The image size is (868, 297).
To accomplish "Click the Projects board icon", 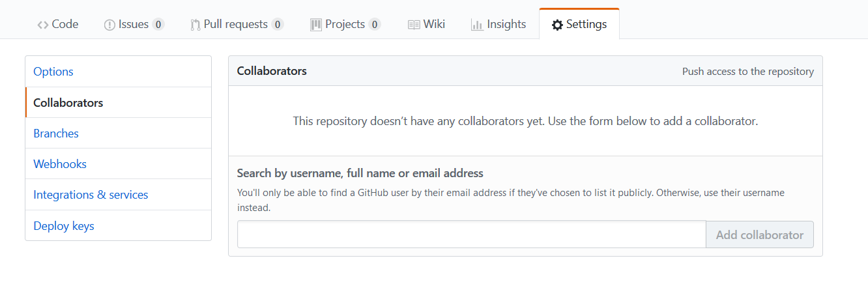I will tap(316, 25).
